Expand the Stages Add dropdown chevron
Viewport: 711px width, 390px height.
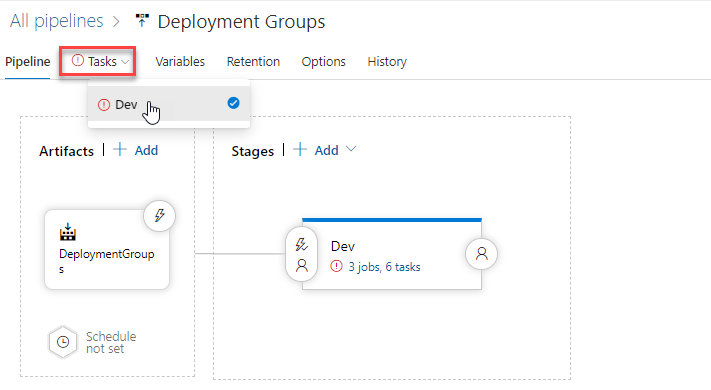point(351,149)
